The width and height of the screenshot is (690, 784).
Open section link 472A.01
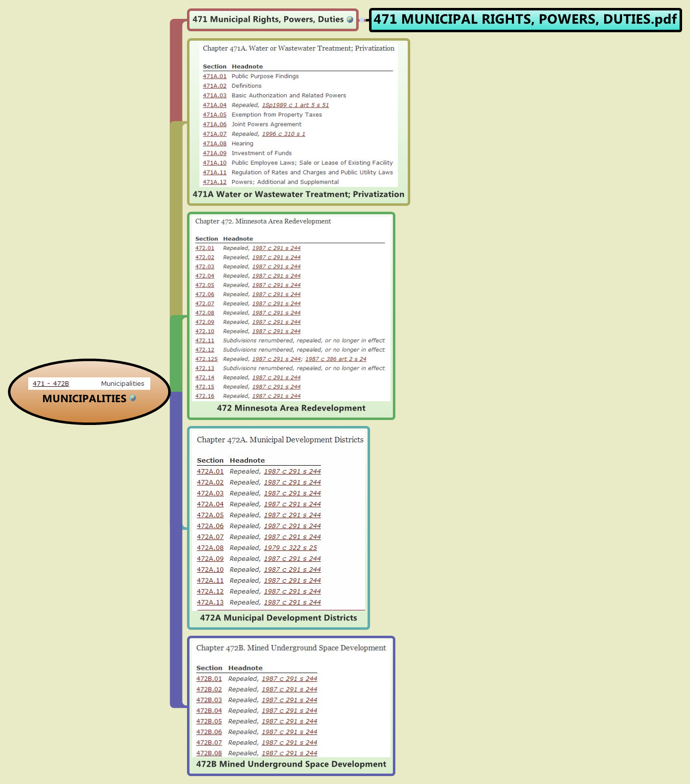(x=210, y=472)
